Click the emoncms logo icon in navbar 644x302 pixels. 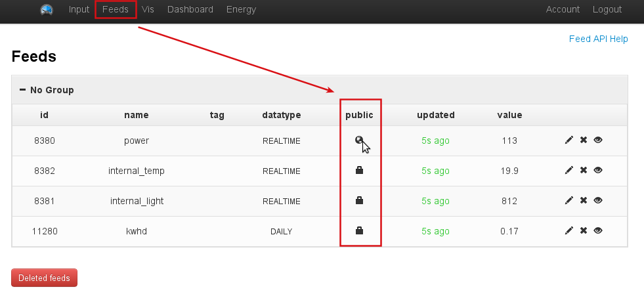46,10
